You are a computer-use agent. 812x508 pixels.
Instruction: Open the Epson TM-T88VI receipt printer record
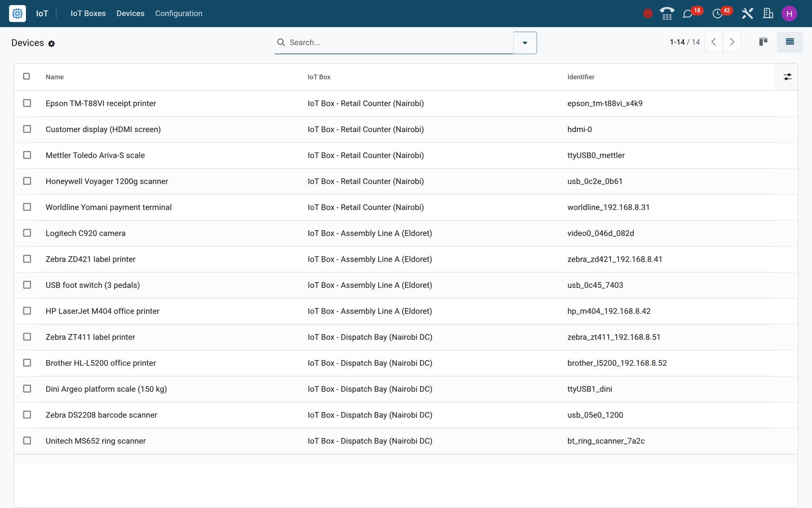tap(100, 104)
